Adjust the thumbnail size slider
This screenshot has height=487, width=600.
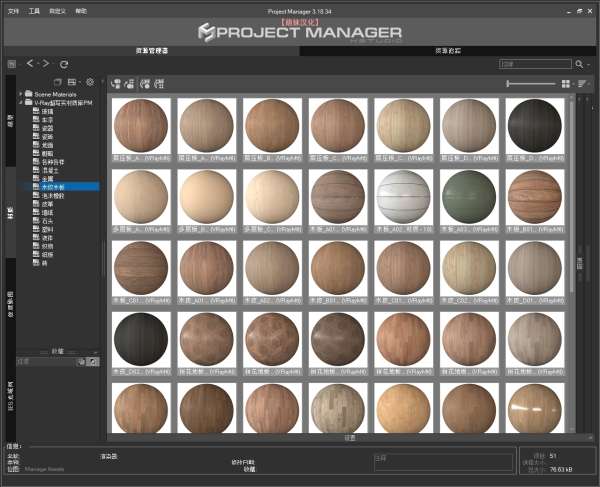coord(531,83)
